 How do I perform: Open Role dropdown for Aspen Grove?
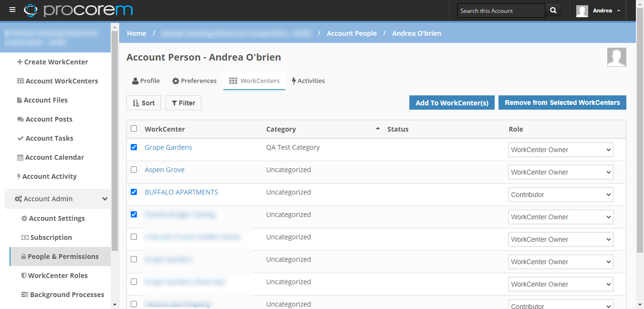561,172
